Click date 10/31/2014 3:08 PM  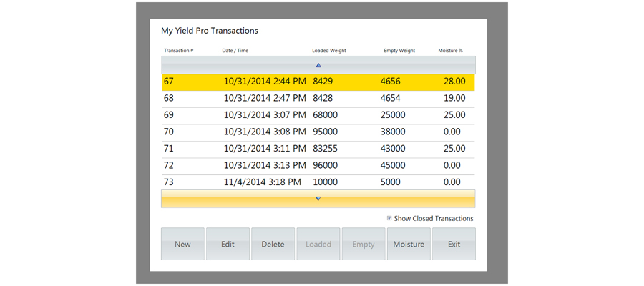tap(265, 132)
